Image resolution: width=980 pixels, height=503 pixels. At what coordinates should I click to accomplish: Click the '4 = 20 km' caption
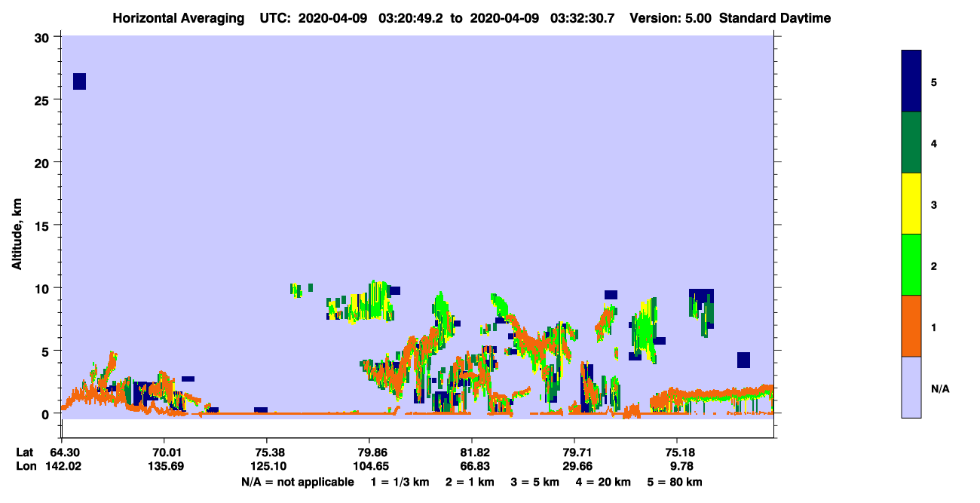pyautogui.click(x=605, y=482)
